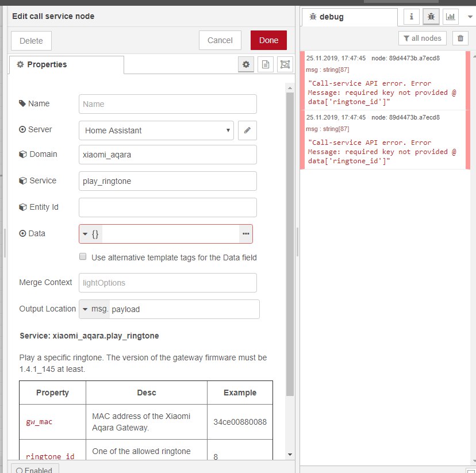Viewport: 476px width, 473px height.
Task: Open node description document icon
Action: [266, 64]
